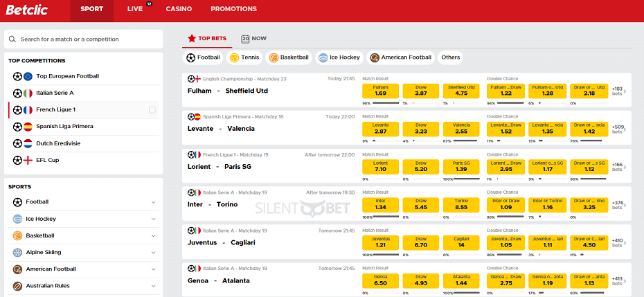Select the Tennis ball icon filter
The image size is (644, 297).
(235, 57)
